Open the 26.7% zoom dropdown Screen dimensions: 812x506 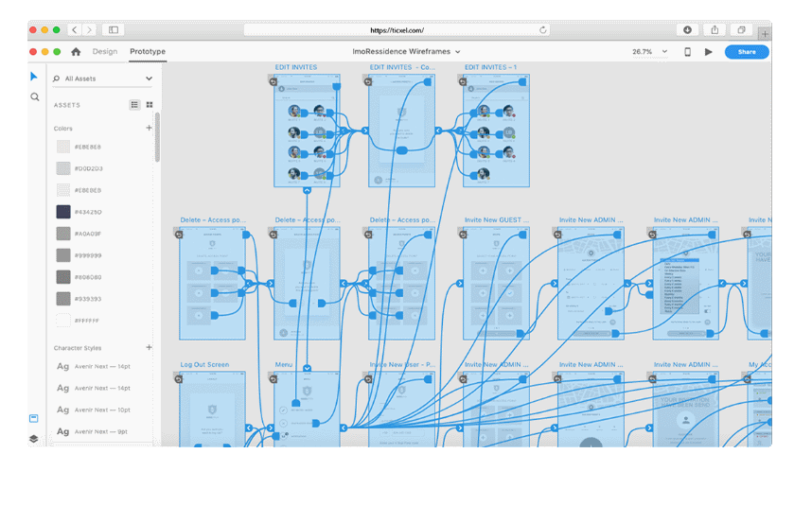(649, 52)
